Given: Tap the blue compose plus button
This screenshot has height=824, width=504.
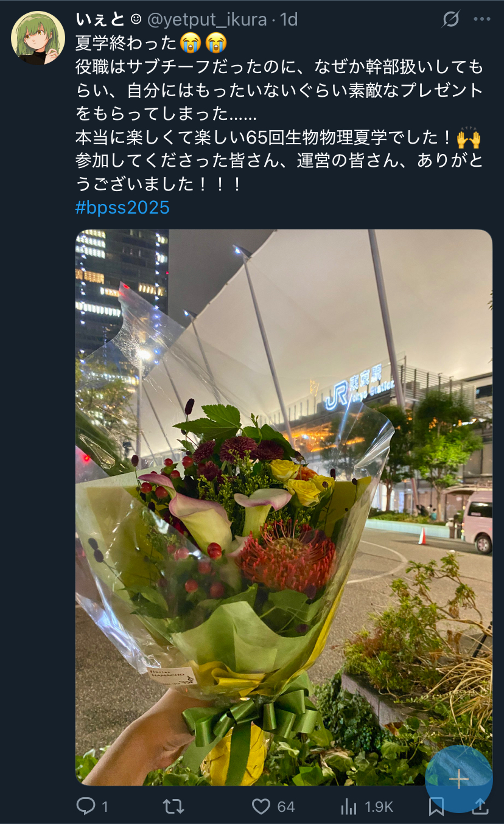Looking at the screenshot, I should point(458,779).
